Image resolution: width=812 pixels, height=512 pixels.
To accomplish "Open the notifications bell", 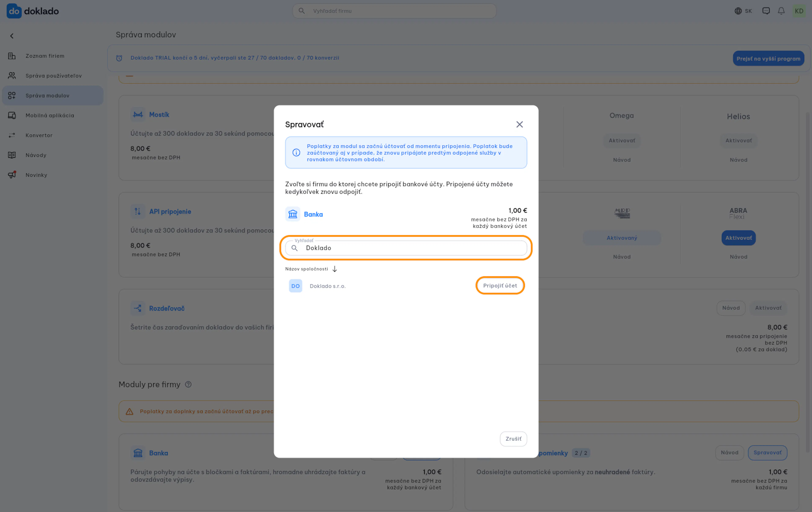I will (781, 11).
